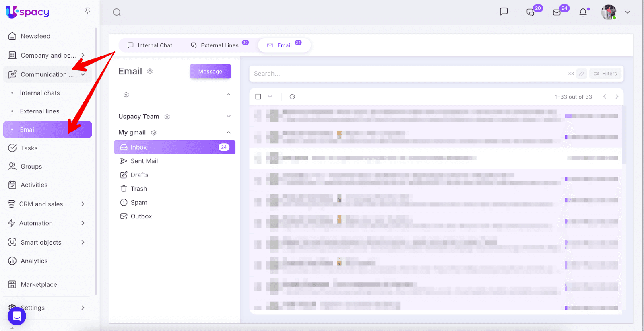Open Groups section
This screenshot has height=331, width=644.
[x=31, y=167]
